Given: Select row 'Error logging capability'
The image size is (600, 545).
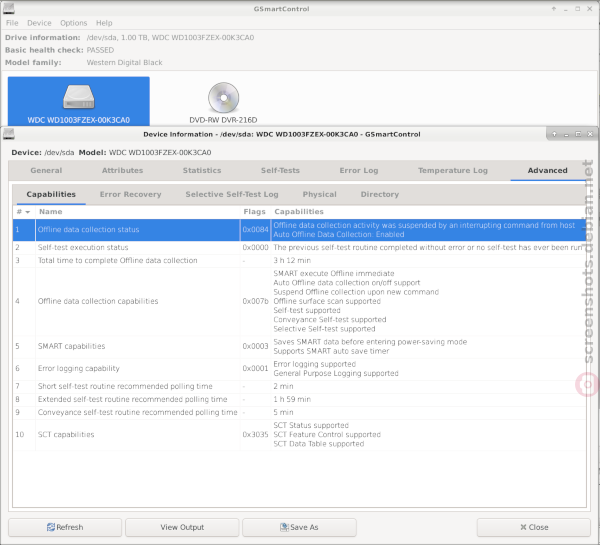Looking at the screenshot, I should pos(299,369).
